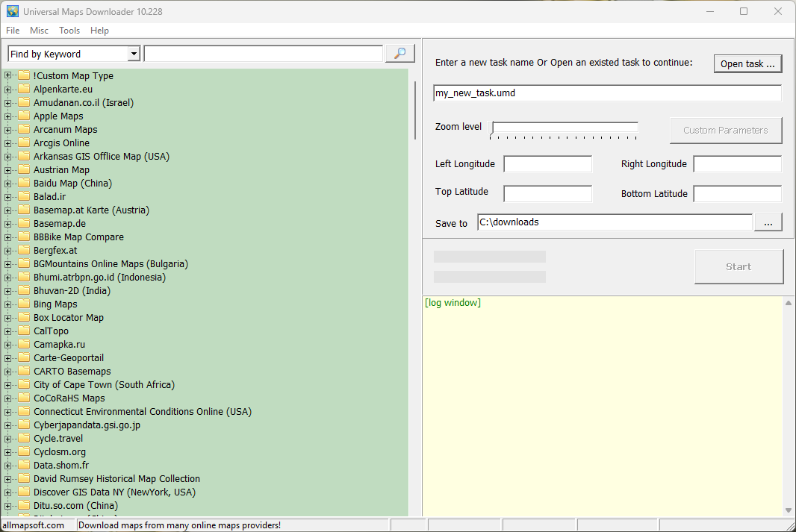This screenshot has height=532, width=796.
Task: Open the Misc menu
Action: click(39, 31)
